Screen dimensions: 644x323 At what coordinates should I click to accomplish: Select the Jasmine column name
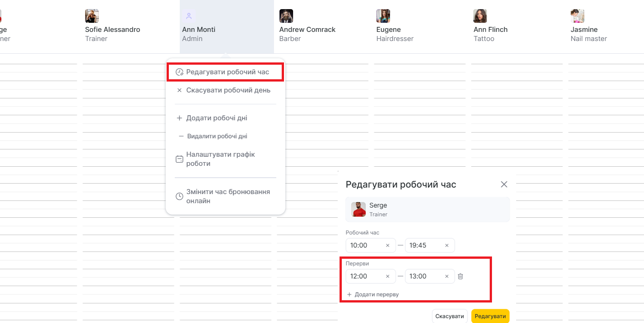[x=584, y=30]
